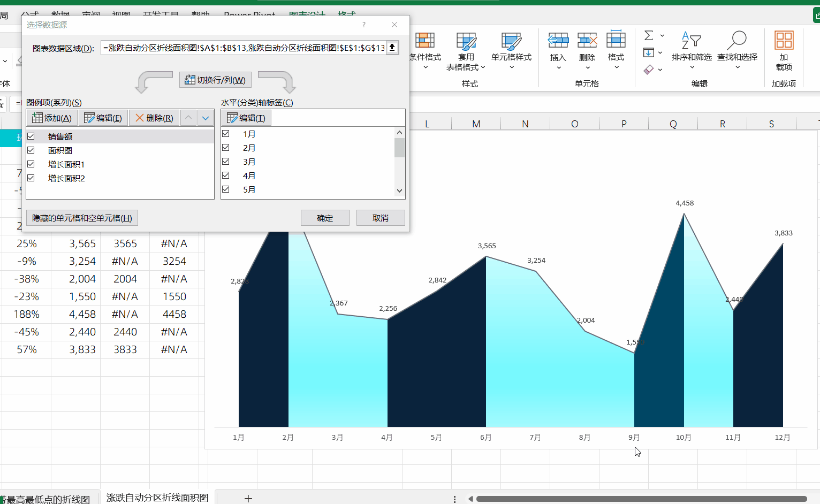
Task: Click the 切换行/列(W) button
Action: (215, 80)
